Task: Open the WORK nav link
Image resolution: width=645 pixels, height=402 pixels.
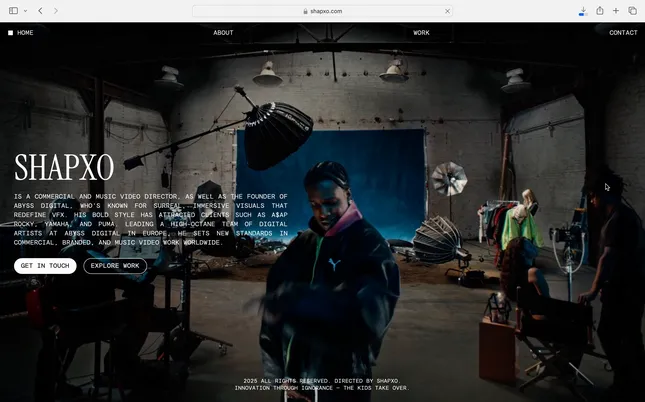Action: (421, 33)
